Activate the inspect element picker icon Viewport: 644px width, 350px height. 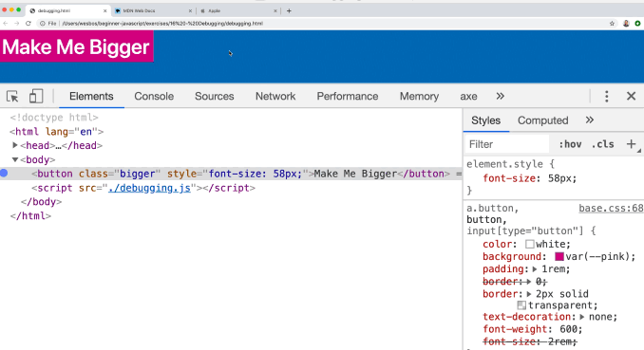[x=12, y=97]
